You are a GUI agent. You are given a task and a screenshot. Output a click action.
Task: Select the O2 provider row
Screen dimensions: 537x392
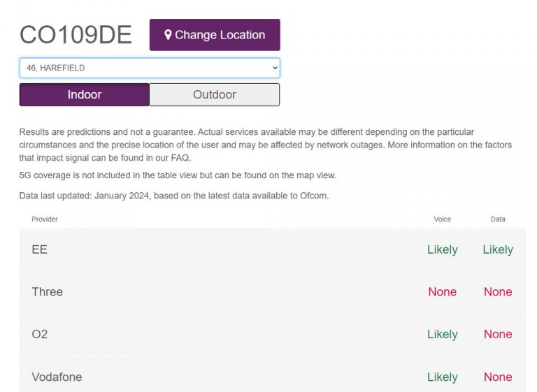(273, 334)
